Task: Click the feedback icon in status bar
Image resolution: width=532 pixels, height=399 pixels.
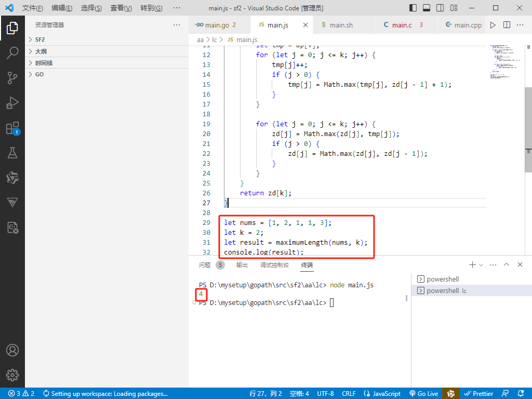Action: tap(505, 394)
